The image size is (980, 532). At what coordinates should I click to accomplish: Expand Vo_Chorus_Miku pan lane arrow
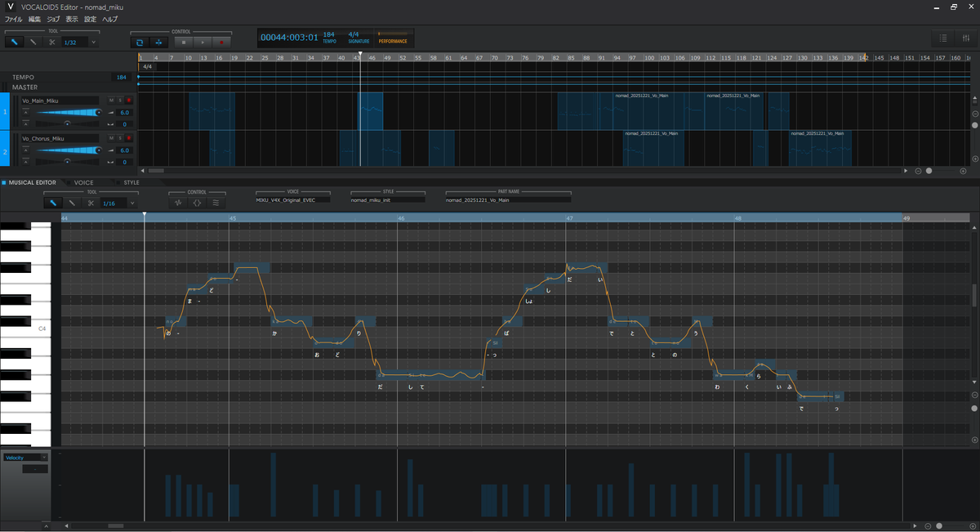[25, 162]
